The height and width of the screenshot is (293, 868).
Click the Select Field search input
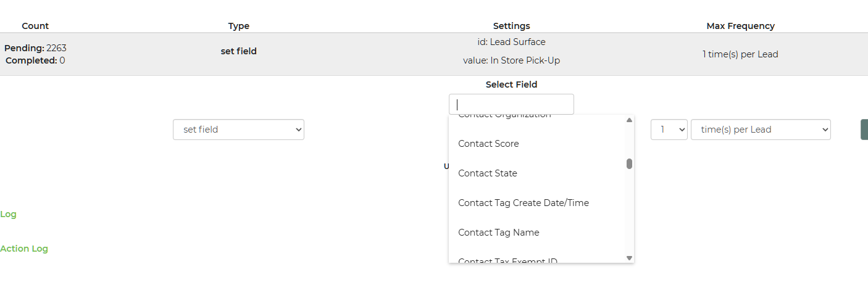click(x=511, y=104)
